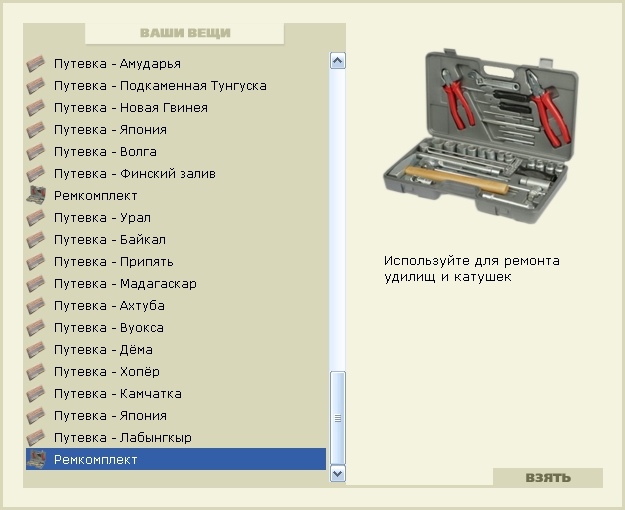The image size is (625, 510).
Task: Click the ticket icon next to Путевка - Лабынгкыр
Action: [36, 438]
